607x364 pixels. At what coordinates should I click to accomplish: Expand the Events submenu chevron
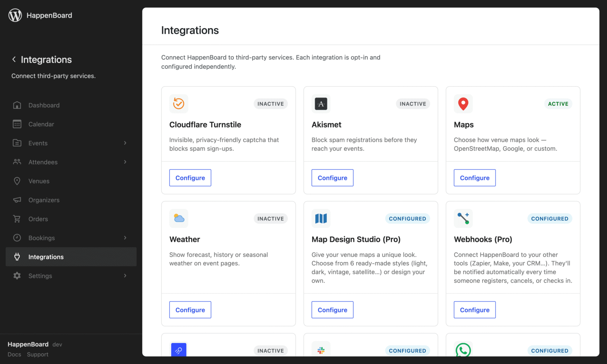pyautogui.click(x=125, y=143)
